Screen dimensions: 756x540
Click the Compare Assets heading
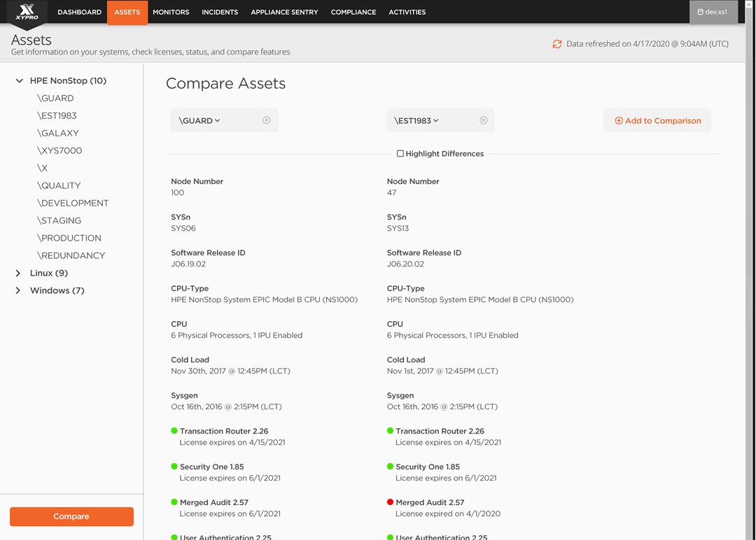[225, 83]
